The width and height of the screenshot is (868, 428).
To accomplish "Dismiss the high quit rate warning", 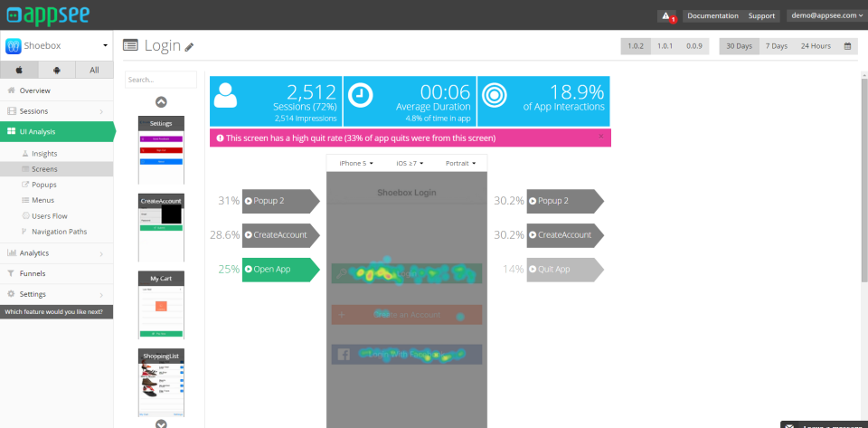I will (x=601, y=137).
